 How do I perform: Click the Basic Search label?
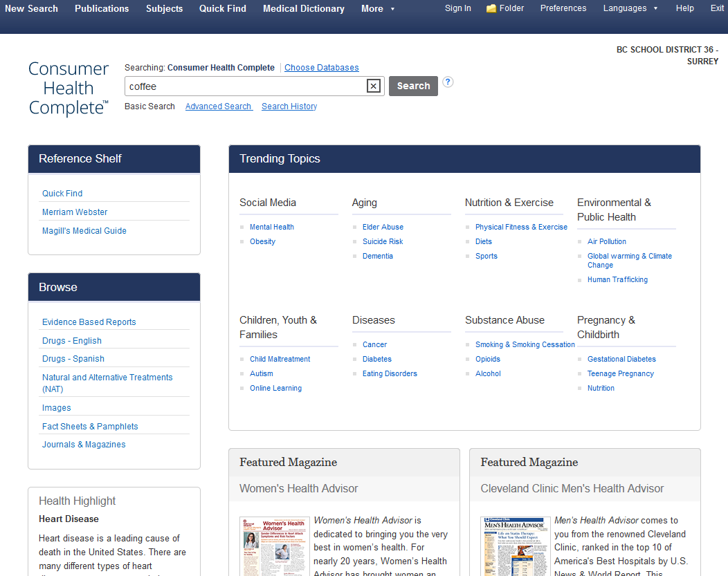coord(149,106)
